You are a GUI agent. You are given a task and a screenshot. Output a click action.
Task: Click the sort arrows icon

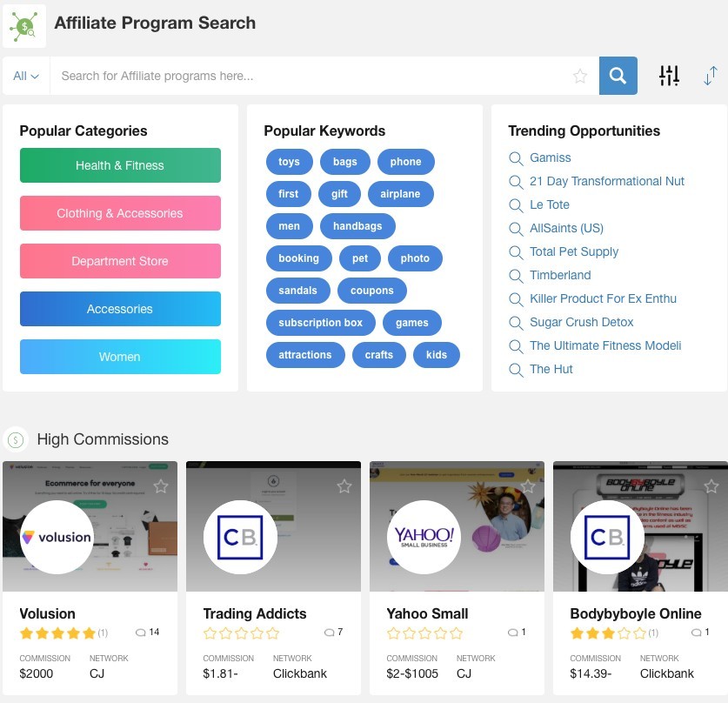point(711,76)
